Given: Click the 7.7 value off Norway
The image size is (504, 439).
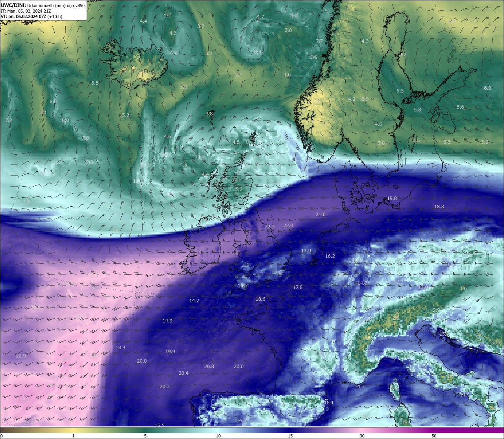Looking at the screenshot, I should click(319, 41).
